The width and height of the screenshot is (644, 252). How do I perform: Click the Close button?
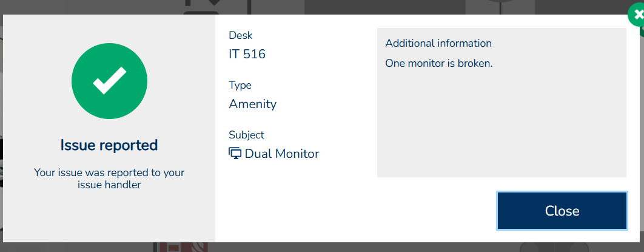(x=562, y=211)
